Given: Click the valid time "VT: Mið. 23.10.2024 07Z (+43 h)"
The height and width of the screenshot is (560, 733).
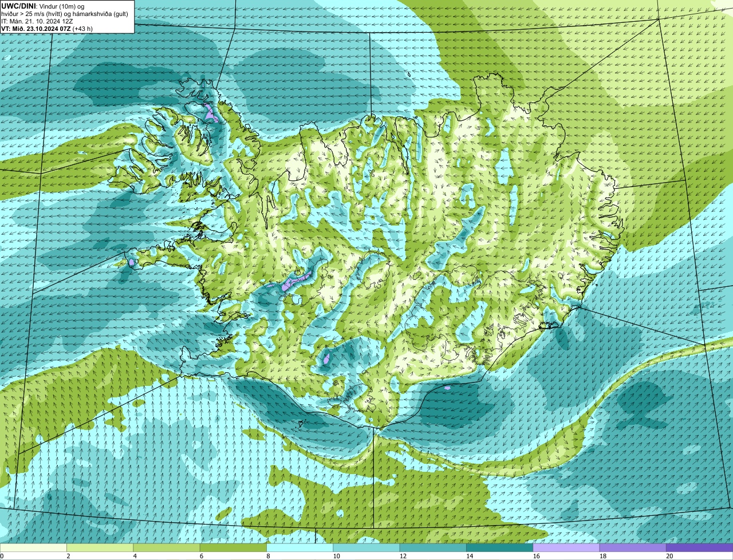Looking at the screenshot, I should click(47, 28).
